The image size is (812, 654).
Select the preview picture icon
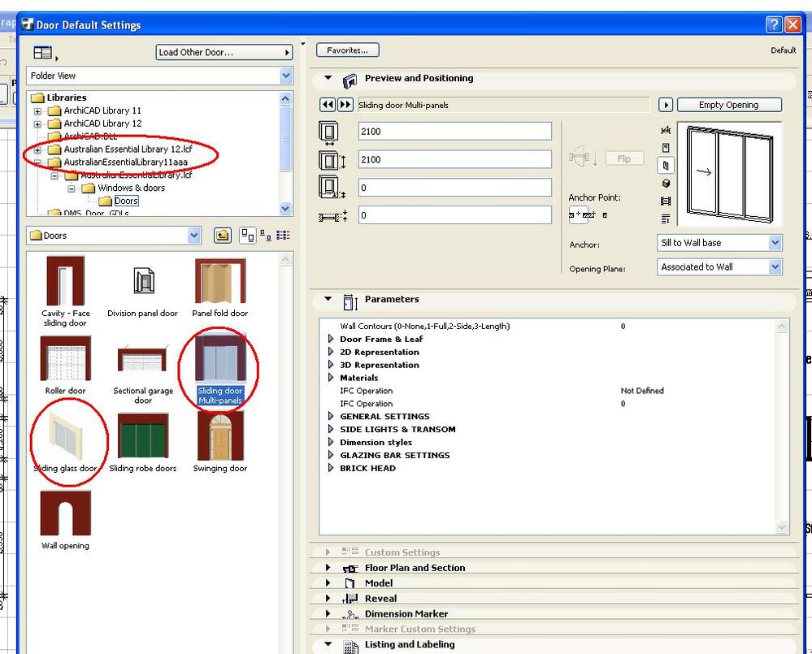(x=666, y=201)
